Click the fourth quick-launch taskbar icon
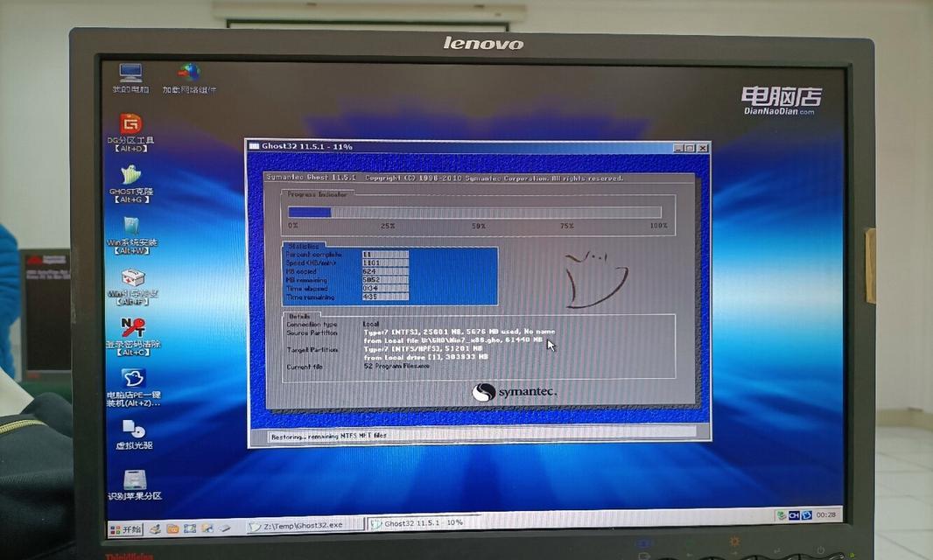 coord(207,528)
